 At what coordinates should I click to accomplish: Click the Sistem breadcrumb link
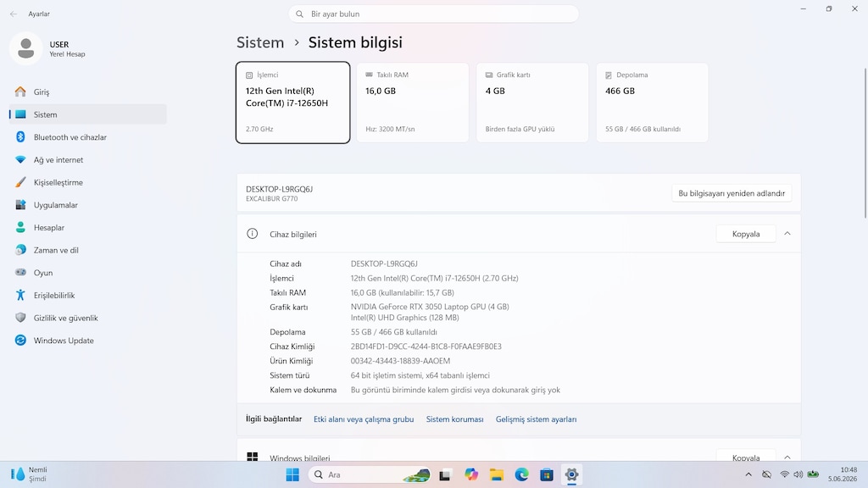coord(260,42)
